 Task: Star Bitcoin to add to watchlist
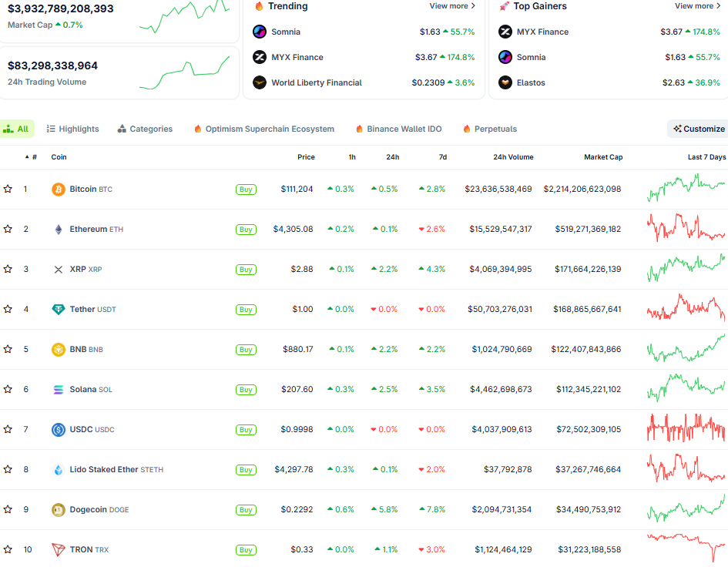pos(8,189)
